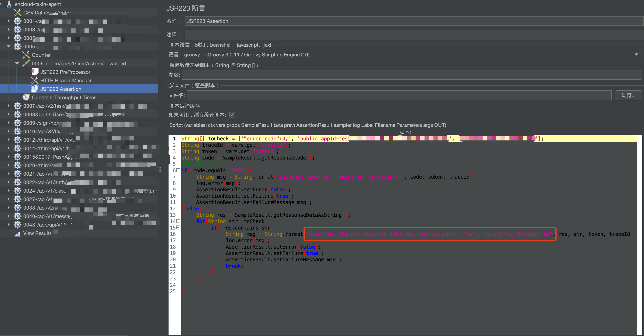Click the JSR223 PreProcessor icon
The image size is (644, 336).
35,72
